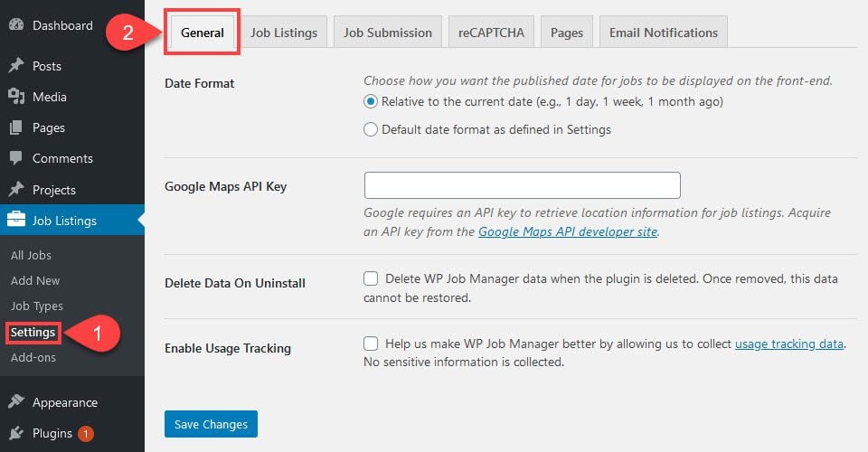Image resolution: width=868 pixels, height=452 pixels.
Task: Open Add-ons in the Job Listings submenu
Action: click(x=33, y=357)
